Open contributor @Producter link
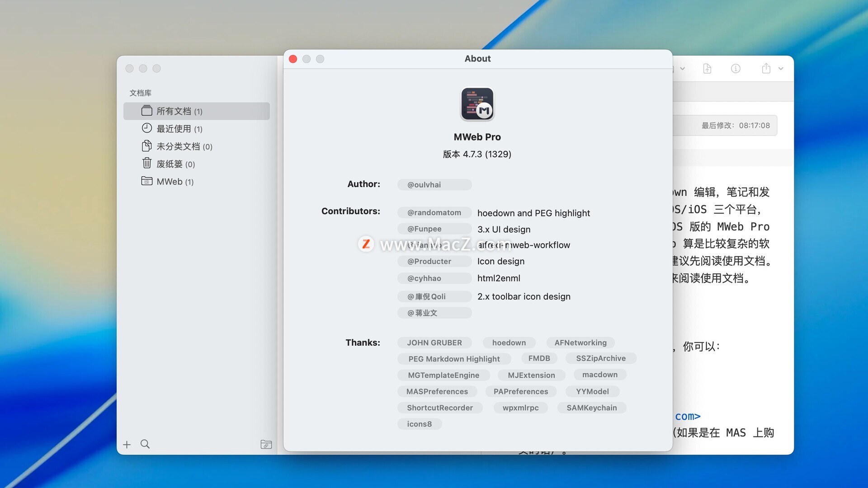The image size is (868, 488). pos(434,261)
